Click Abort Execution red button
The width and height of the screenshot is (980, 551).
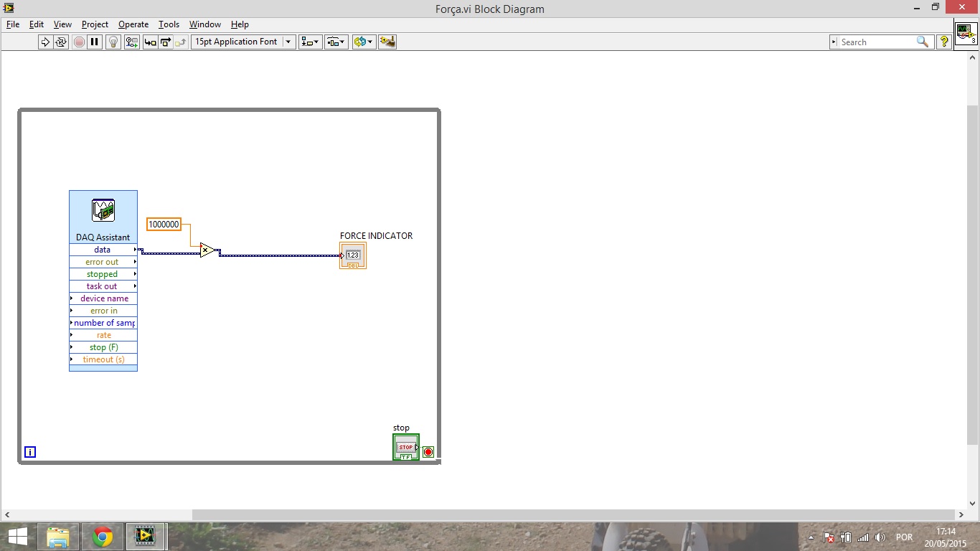pos(79,42)
